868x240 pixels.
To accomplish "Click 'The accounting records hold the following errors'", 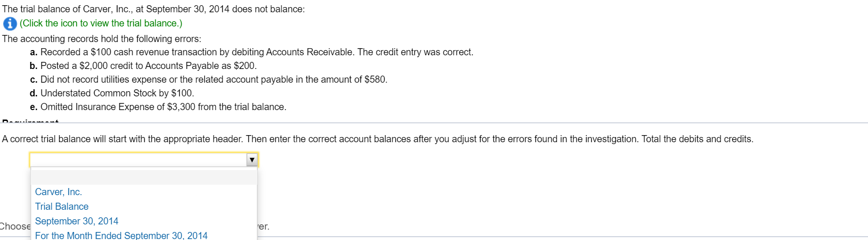I will click(x=102, y=39).
